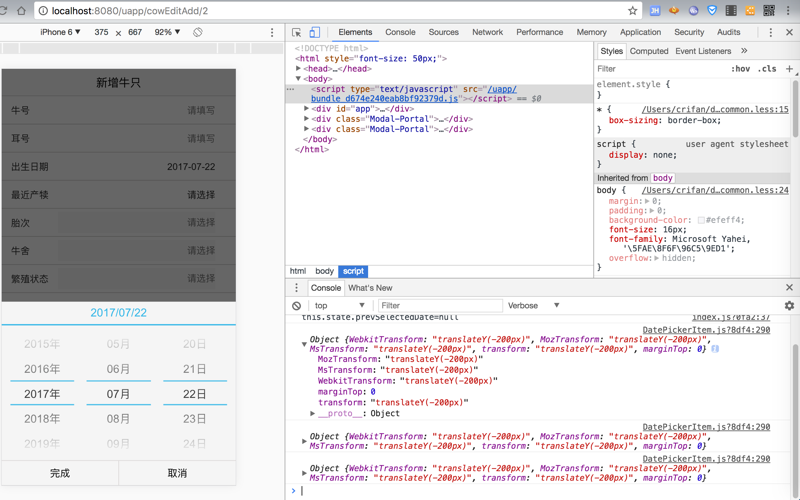Screen dimensions: 800x500
Task: Open console settings gear
Action: point(789,305)
